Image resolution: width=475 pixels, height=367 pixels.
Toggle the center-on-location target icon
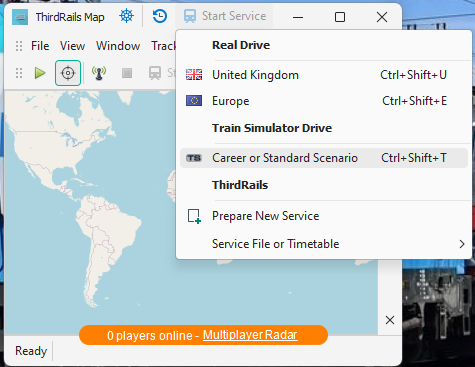tap(68, 73)
